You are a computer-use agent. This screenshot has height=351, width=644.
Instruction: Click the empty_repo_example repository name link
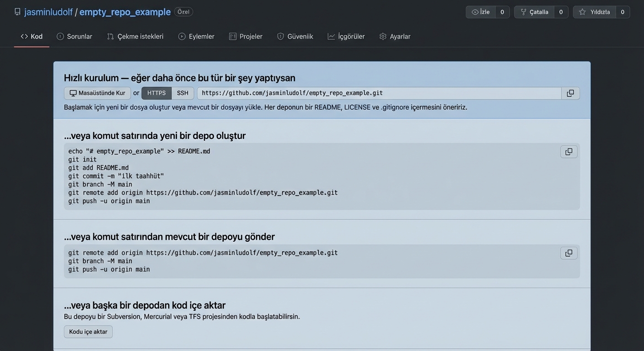(125, 12)
